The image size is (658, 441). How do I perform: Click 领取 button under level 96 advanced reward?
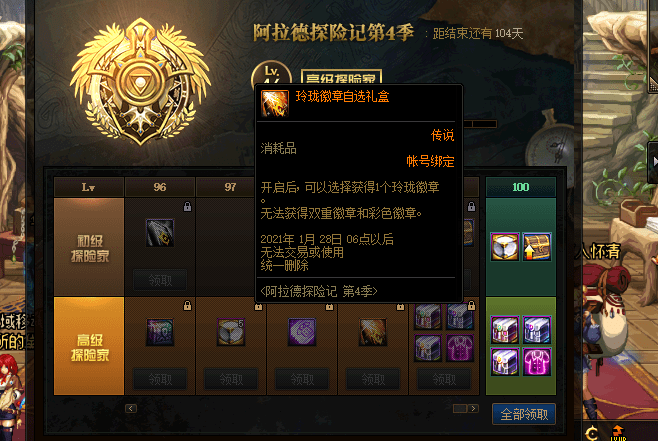point(160,380)
